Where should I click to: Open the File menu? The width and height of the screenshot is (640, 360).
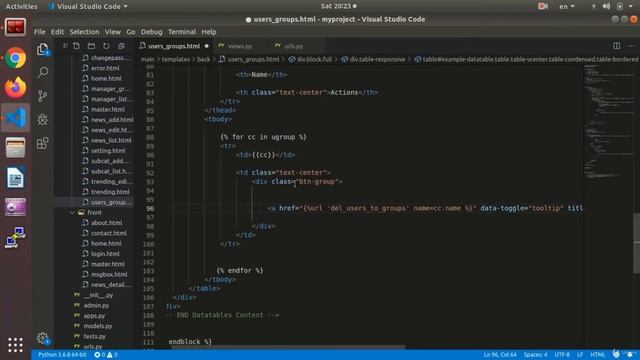(x=40, y=32)
